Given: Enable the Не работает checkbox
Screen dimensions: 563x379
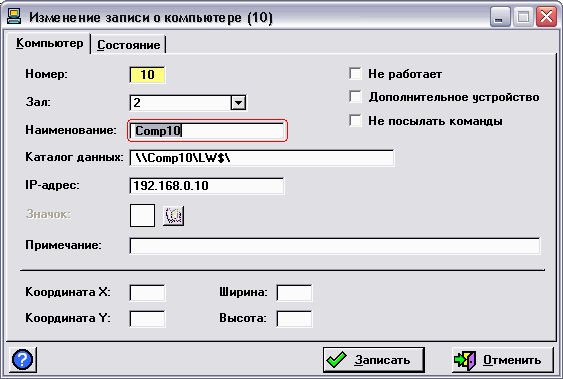Looking at the screenshot, I should click(x=355, y=74).
